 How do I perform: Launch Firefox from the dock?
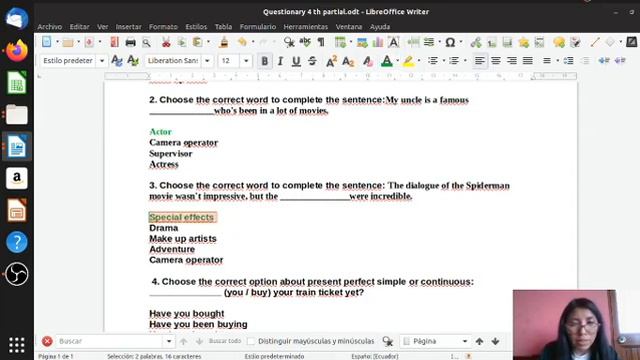[17, 51]
